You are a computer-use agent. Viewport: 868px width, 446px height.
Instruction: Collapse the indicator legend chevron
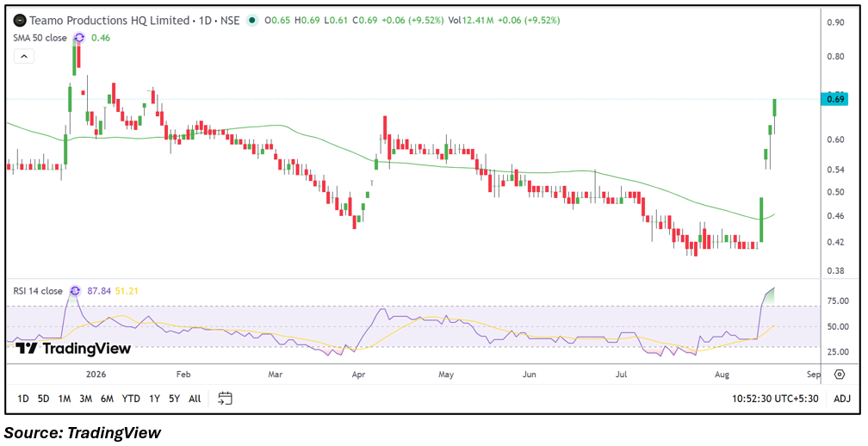coord(24,56)
